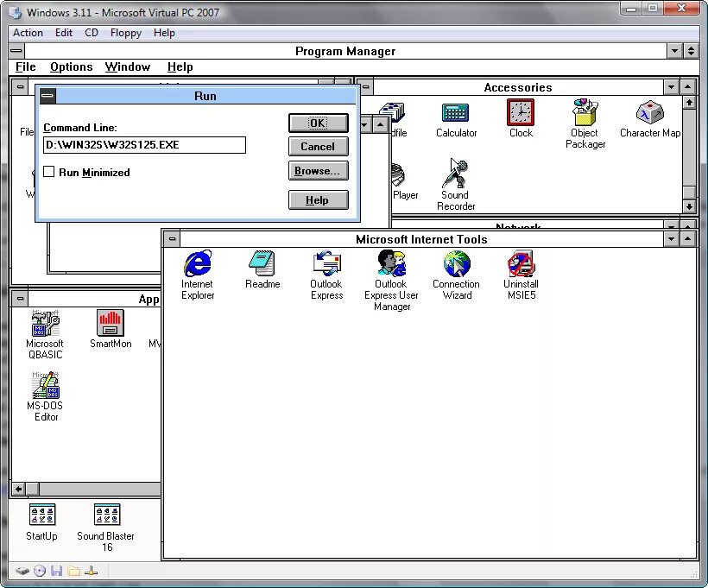The height and width of the screenshot is (588, 708).
Task: Enable Run Minimized checkbox
Action: 48,172
